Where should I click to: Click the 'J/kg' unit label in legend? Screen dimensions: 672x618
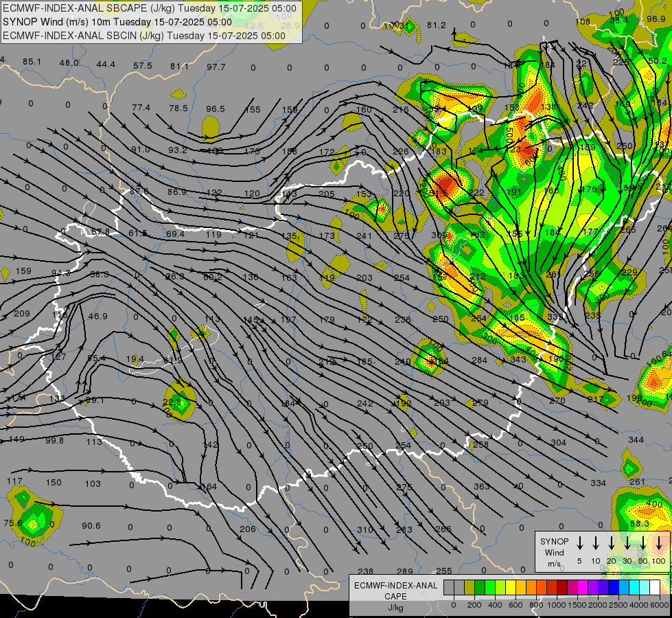[x=395, y=608]
